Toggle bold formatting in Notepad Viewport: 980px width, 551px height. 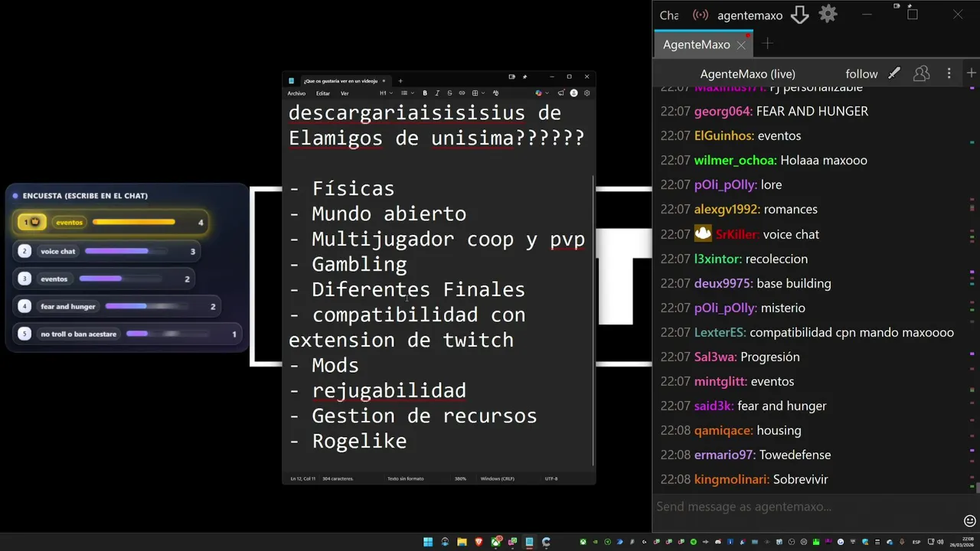pyautogui.click(x=425, y=93)
